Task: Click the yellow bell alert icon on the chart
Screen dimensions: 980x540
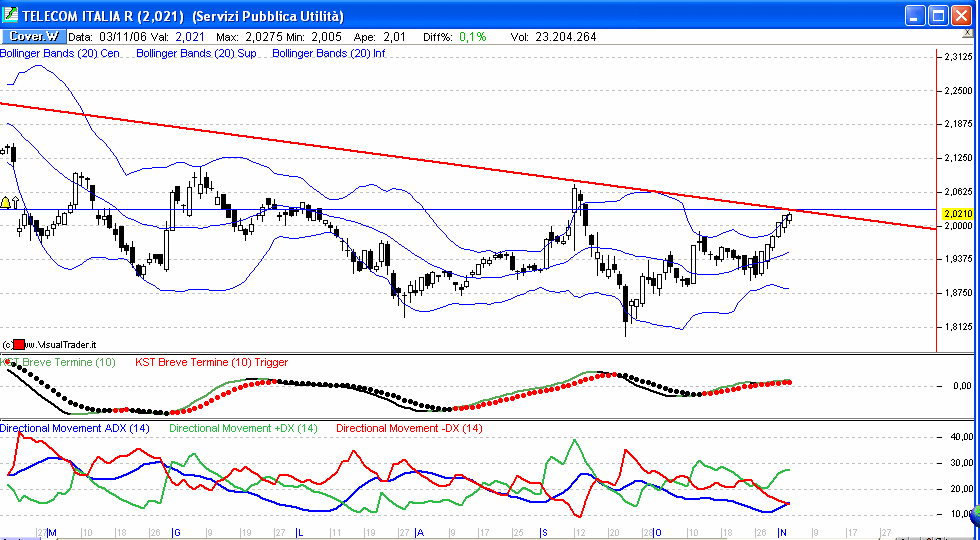Action: point(6,202)
